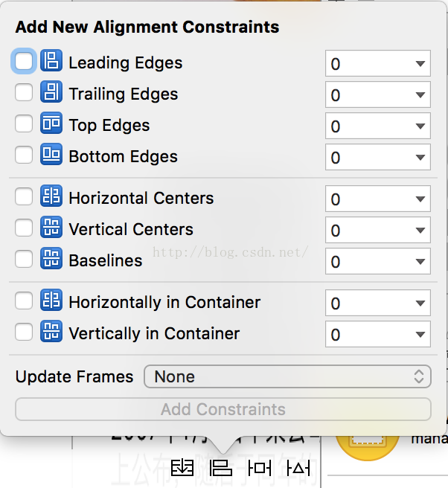Open the Update Frames popup menu

287,376
